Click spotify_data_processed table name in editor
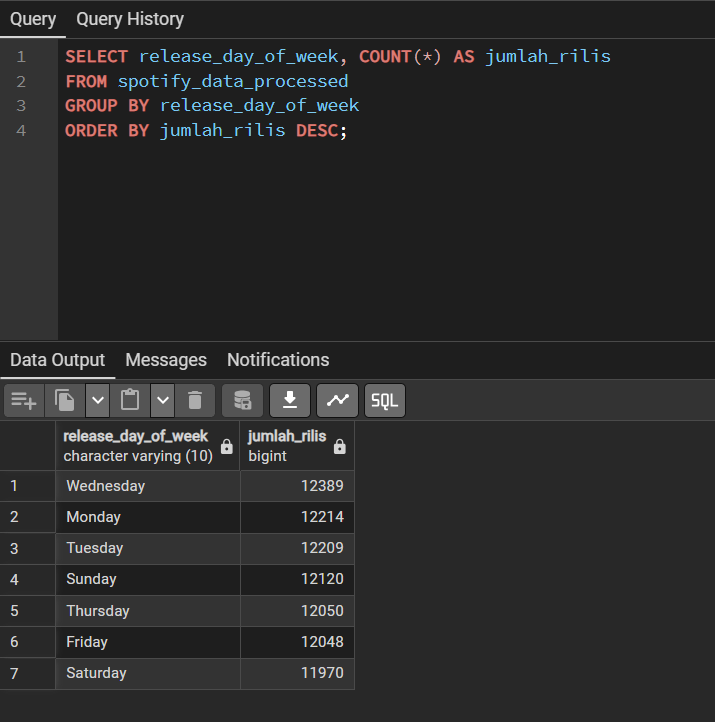 [233, 82]
